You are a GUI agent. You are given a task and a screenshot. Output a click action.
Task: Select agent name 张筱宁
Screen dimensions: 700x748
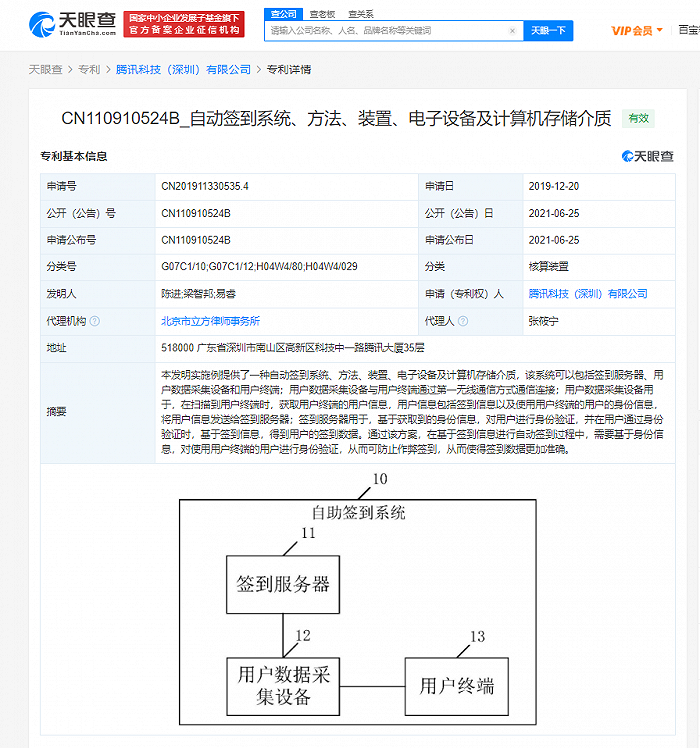pyautogui.click(x=543, y=321)
